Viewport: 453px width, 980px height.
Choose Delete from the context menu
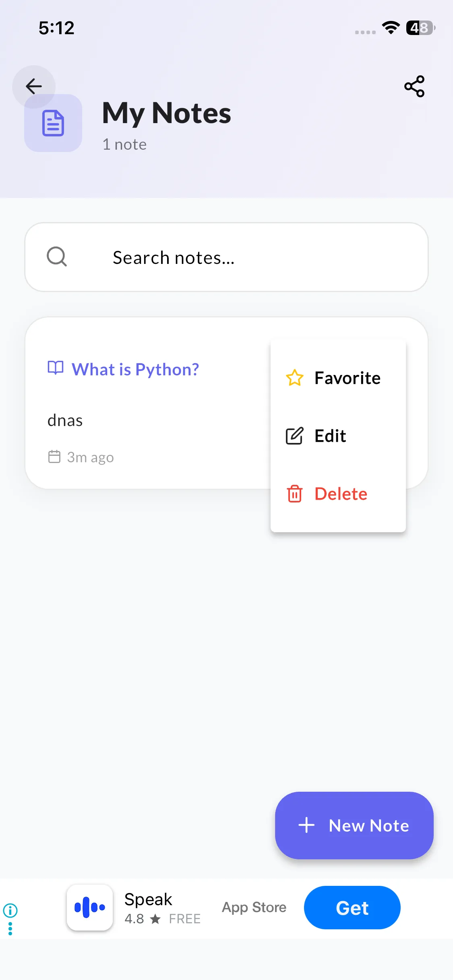(341, 494)
